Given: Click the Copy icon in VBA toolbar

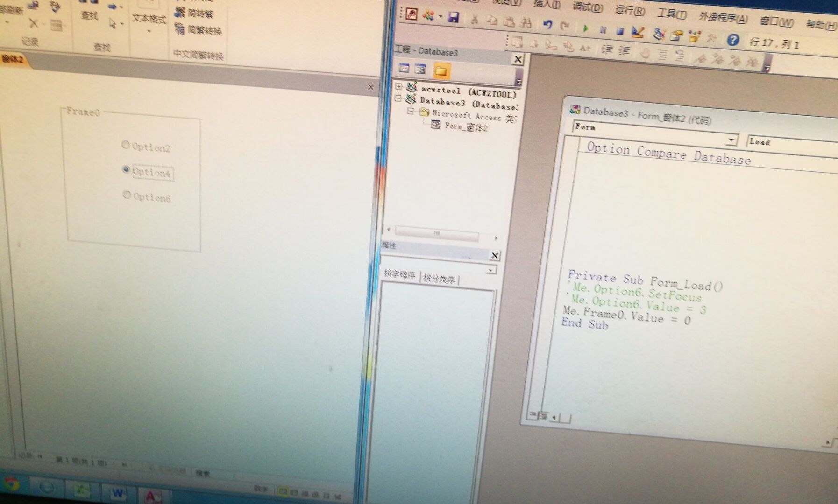Looking at the screenshot, I should (x=491, y=21).
